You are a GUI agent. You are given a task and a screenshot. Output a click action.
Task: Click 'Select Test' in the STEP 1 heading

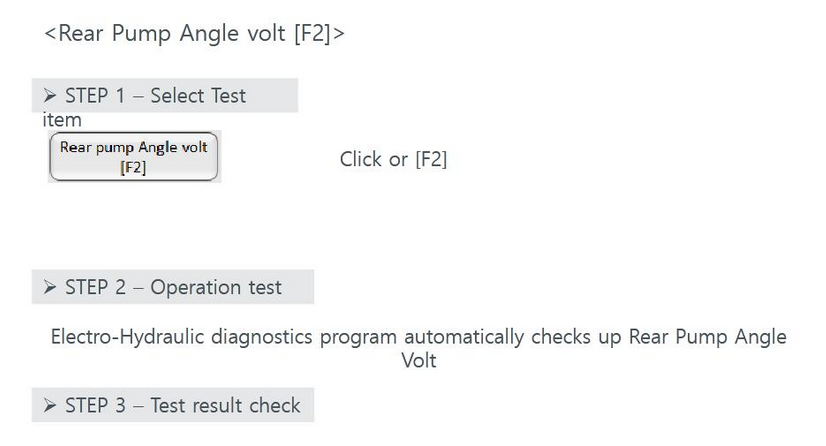[198, 96]
